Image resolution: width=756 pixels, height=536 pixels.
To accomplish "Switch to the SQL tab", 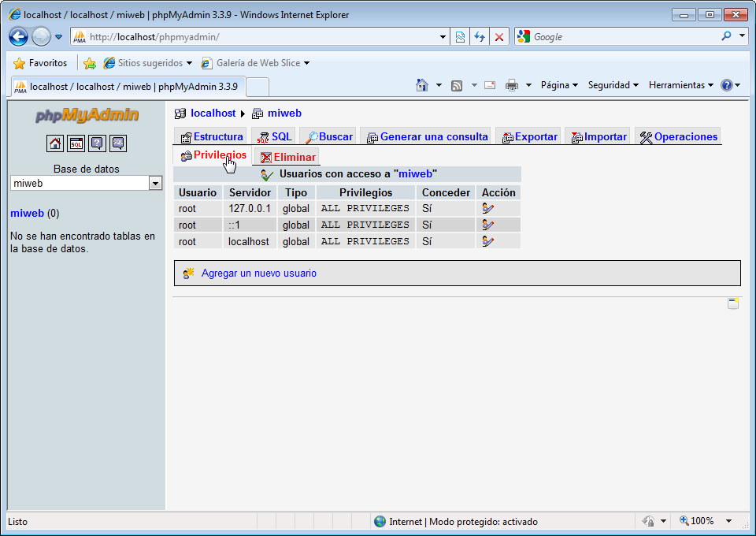I will pos(274,137).
